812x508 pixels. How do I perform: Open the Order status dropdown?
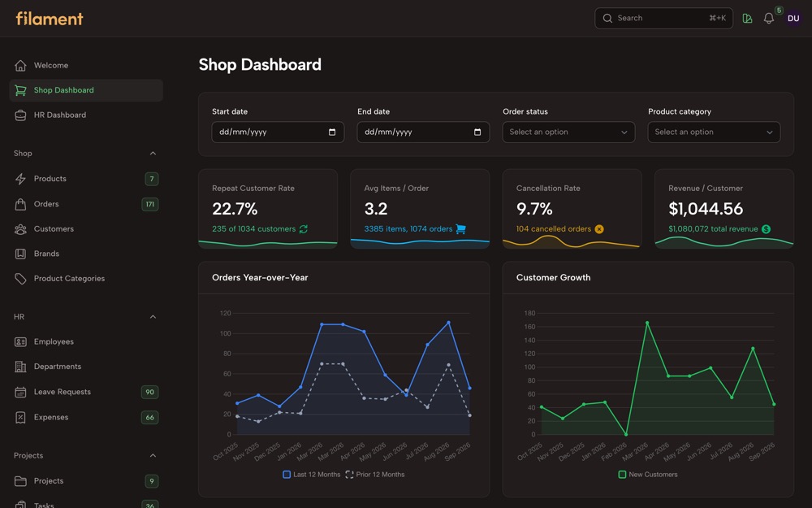568,132
